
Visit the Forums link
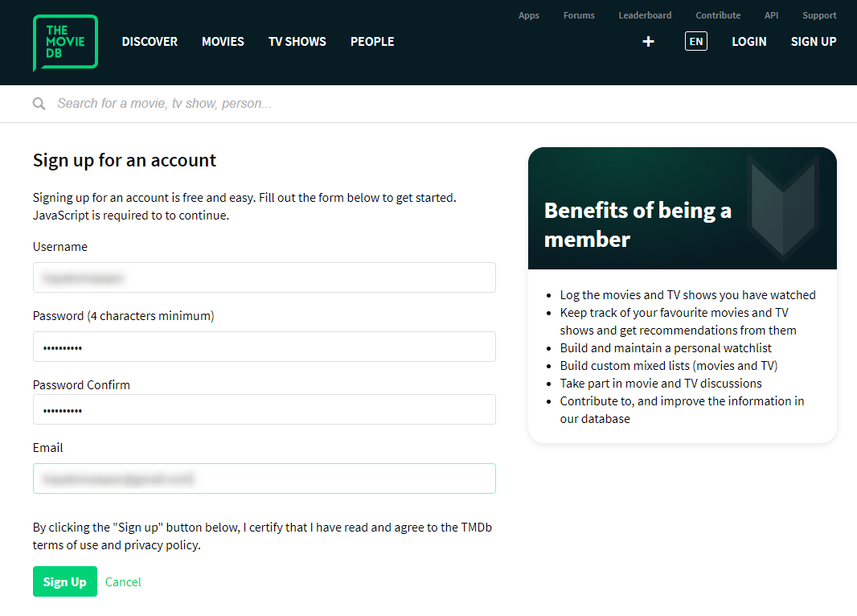[x=579, y=15]
